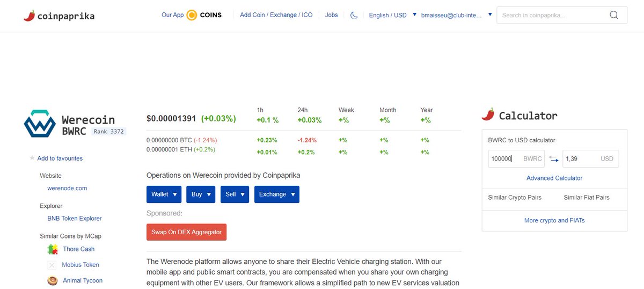Open Add Coin / Exchange / ICO

point(276,15)
